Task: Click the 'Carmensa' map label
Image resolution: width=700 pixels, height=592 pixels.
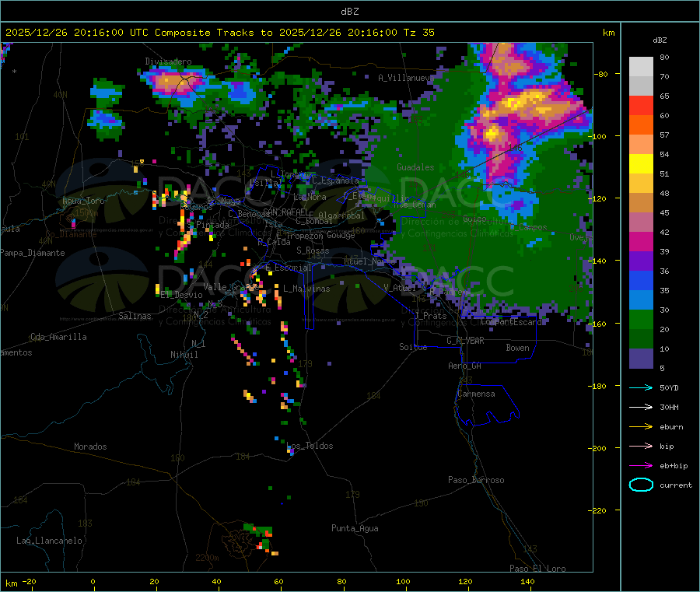Action: (476, 394)
